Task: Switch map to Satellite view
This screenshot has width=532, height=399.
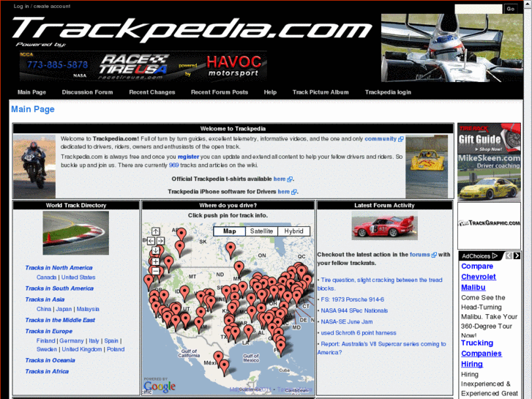Action: (261, 231)
